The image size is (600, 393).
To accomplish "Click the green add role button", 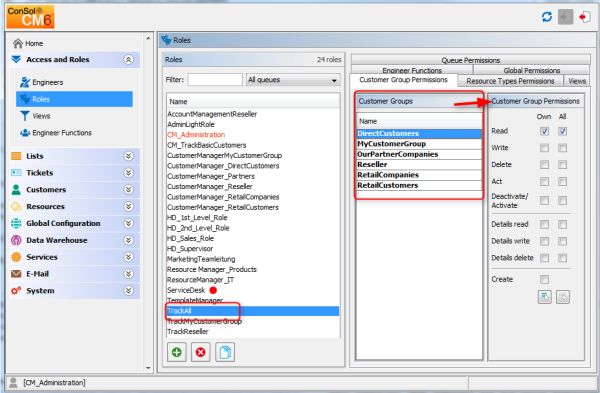I will [176, 352].
